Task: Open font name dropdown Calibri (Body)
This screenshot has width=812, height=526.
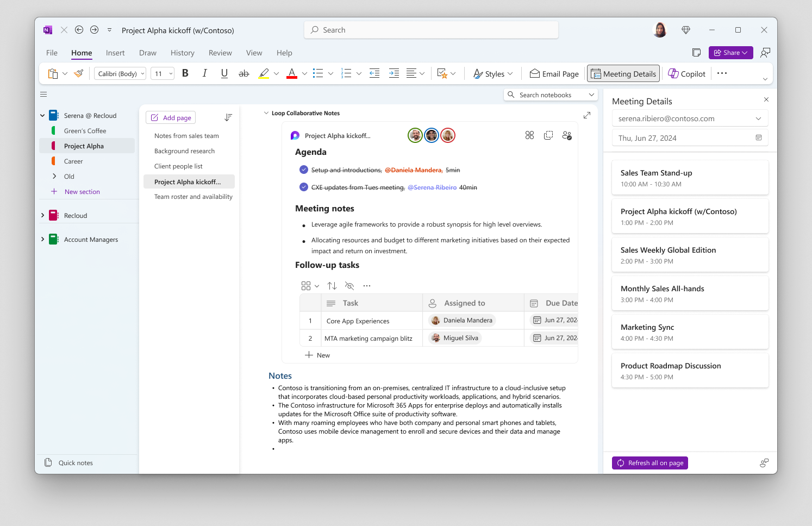Action: 120,73
